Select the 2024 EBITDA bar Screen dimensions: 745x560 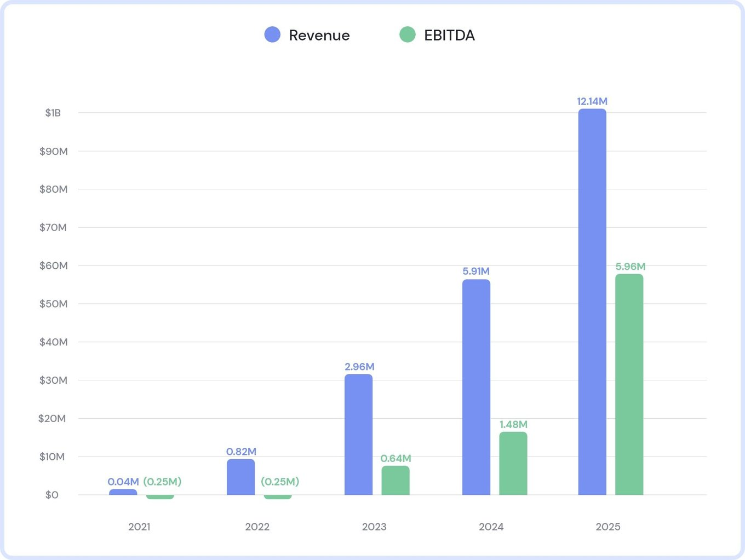513,463
